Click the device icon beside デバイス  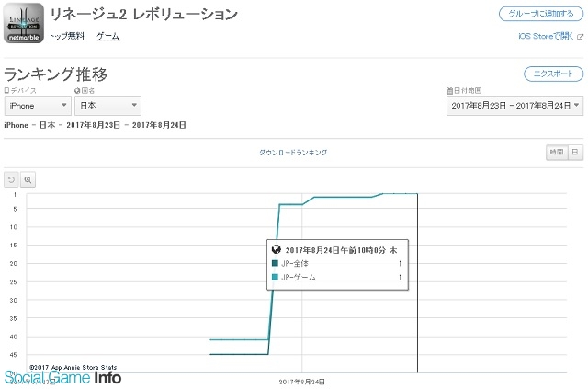click(x=7, y=91)
